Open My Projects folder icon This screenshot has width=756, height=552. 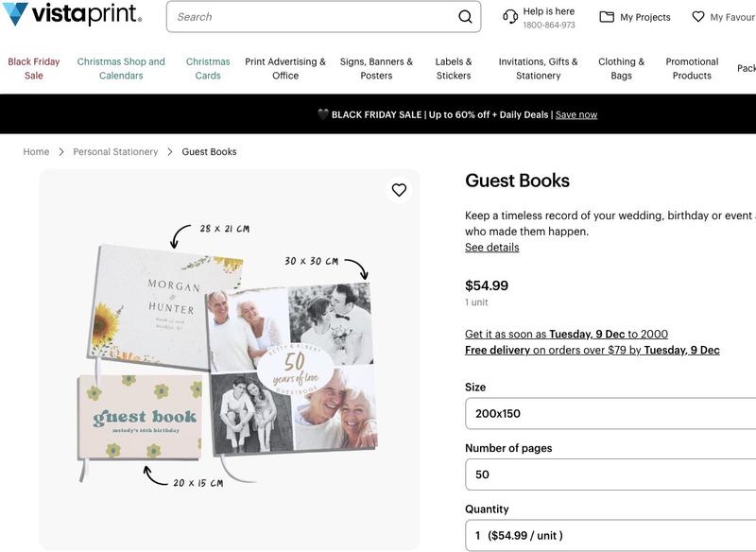(607, 17)
